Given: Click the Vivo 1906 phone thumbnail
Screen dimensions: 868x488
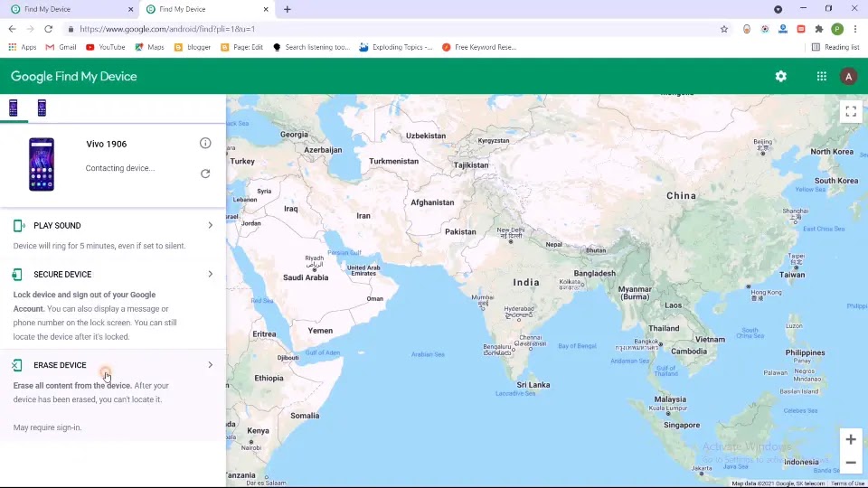Looking at the screenshot, I should [x=42, y=164].
